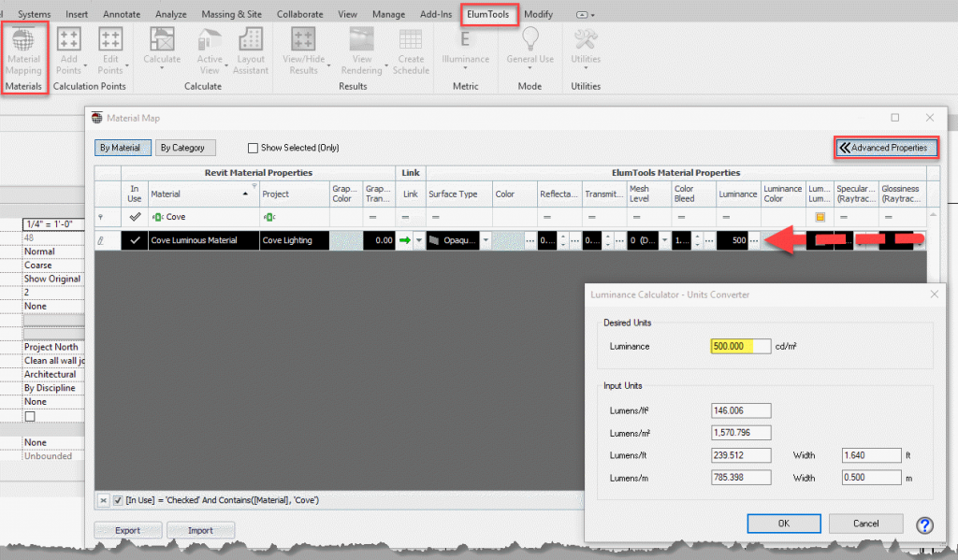The width and height of the screenshot is (958, 560).
Task: Expand the Calculate dropdown arrow
Action: pyautogui.click(x=162, y=68)
